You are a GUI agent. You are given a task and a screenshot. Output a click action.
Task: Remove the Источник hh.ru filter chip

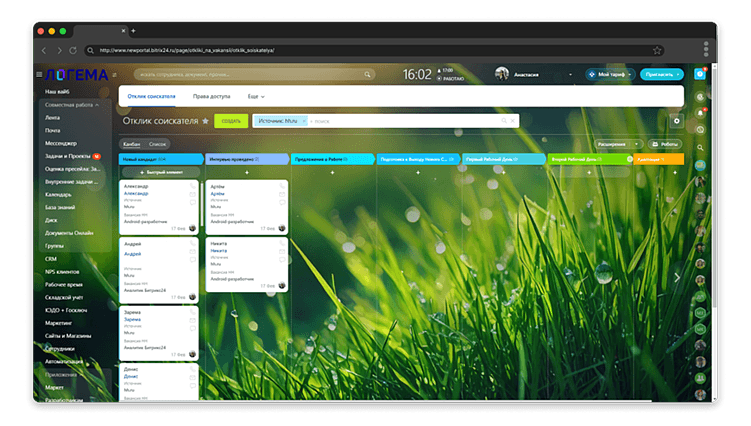[x=304, y=121]
